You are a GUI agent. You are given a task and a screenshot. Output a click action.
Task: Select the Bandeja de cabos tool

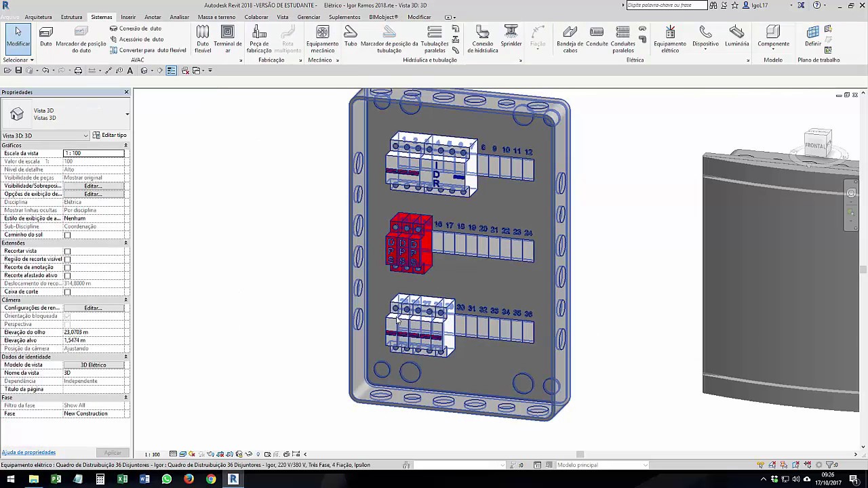(570, 38)
